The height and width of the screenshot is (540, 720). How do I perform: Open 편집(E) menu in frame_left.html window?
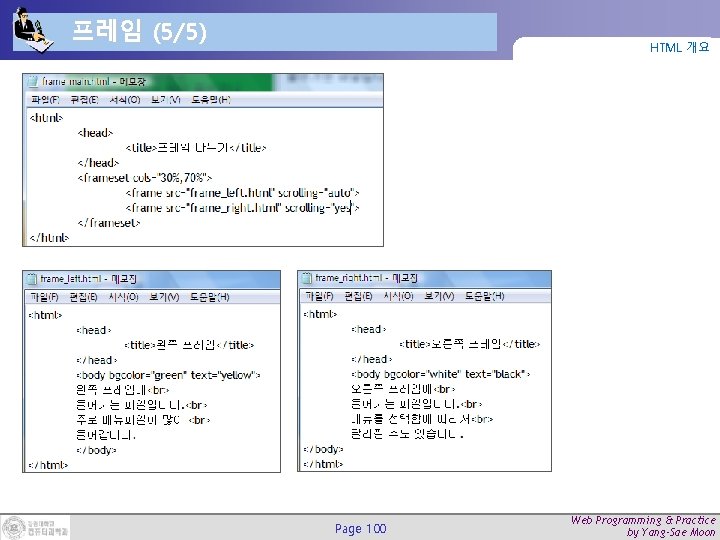(x=84, y=297)
